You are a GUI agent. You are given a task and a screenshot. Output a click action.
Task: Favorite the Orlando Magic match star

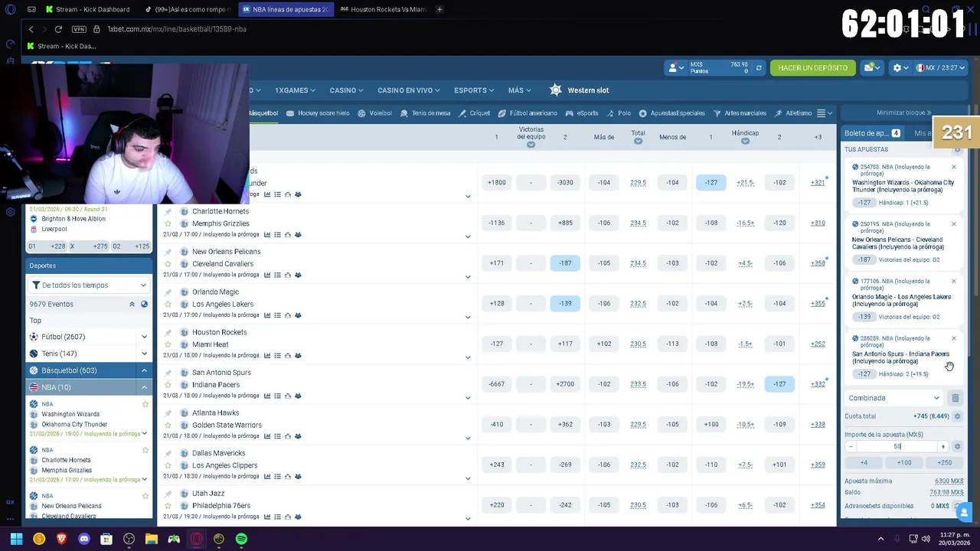tap(168, 304)
